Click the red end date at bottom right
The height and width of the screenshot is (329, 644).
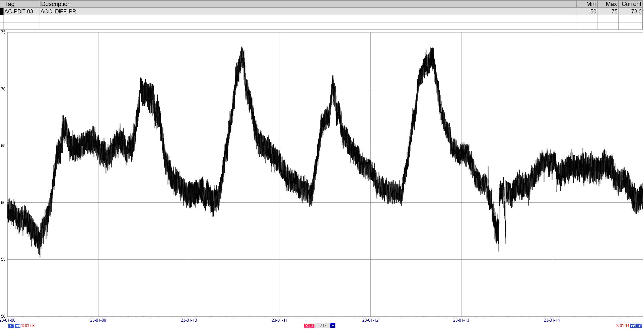coord(622,326)
